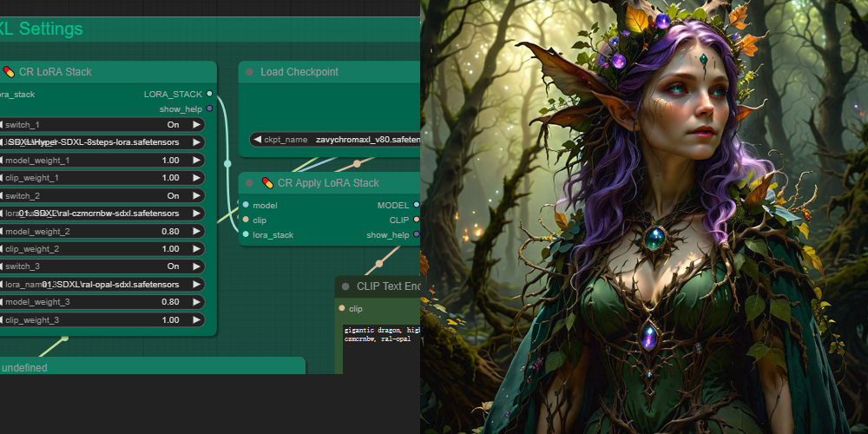The image size is (868, 434).
Task: Click the reroute dot on the LORA_STACK wire
Action: click(227, 163)
